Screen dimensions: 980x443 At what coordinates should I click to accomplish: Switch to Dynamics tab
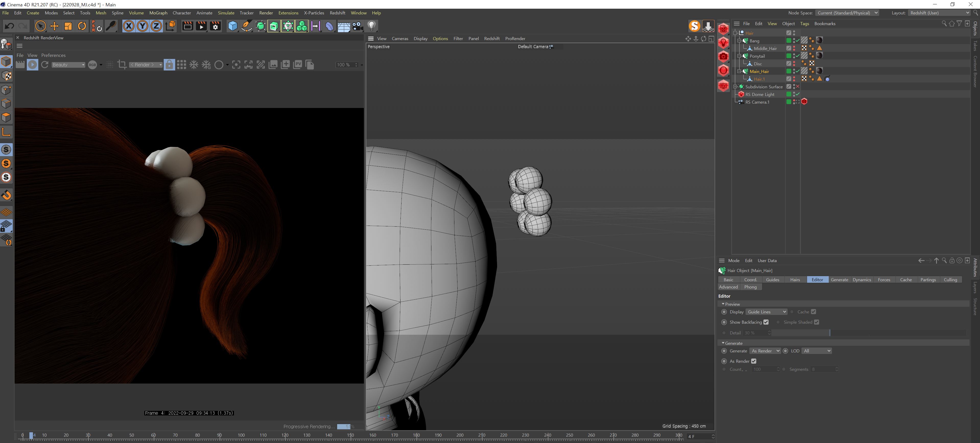coord(862,279)
